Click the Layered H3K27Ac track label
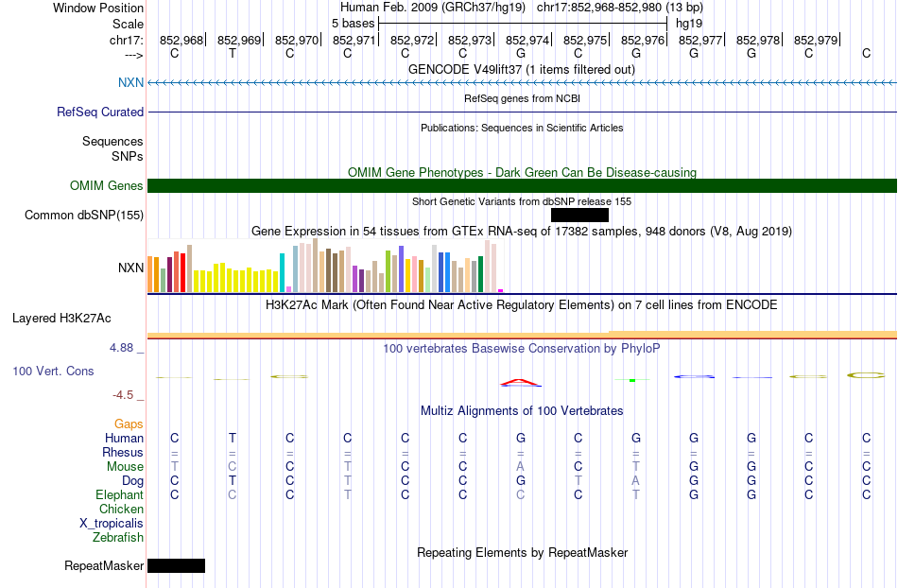The height and width of the screenshot is (588, 898). click(61, 318)
